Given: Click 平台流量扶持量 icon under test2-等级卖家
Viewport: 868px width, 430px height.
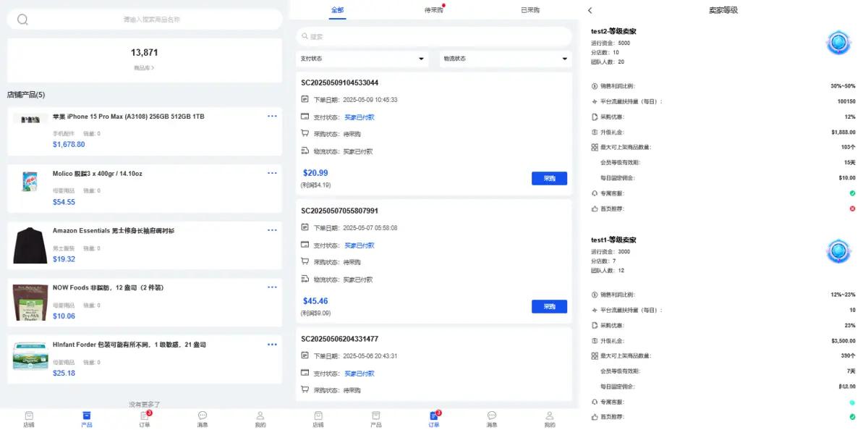Looking at the screenshot, I should [595, 101].
